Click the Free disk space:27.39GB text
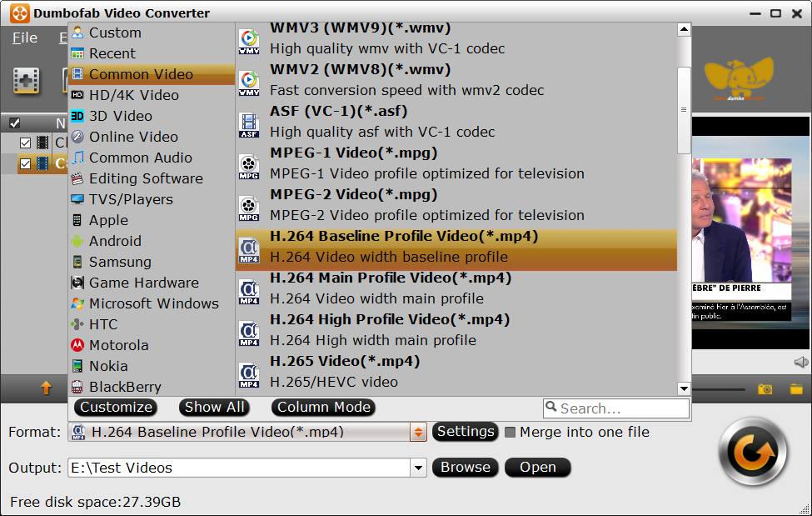812x516 pixels. 95,502
